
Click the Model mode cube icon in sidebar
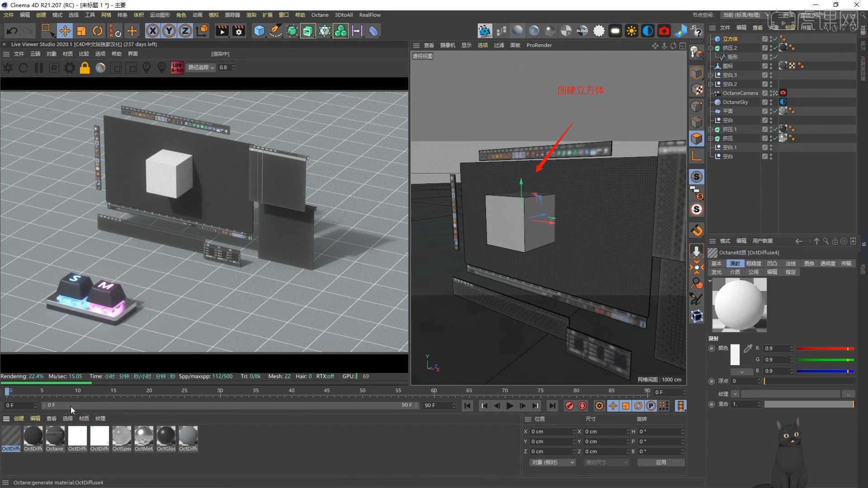click(x=697, y=73)
